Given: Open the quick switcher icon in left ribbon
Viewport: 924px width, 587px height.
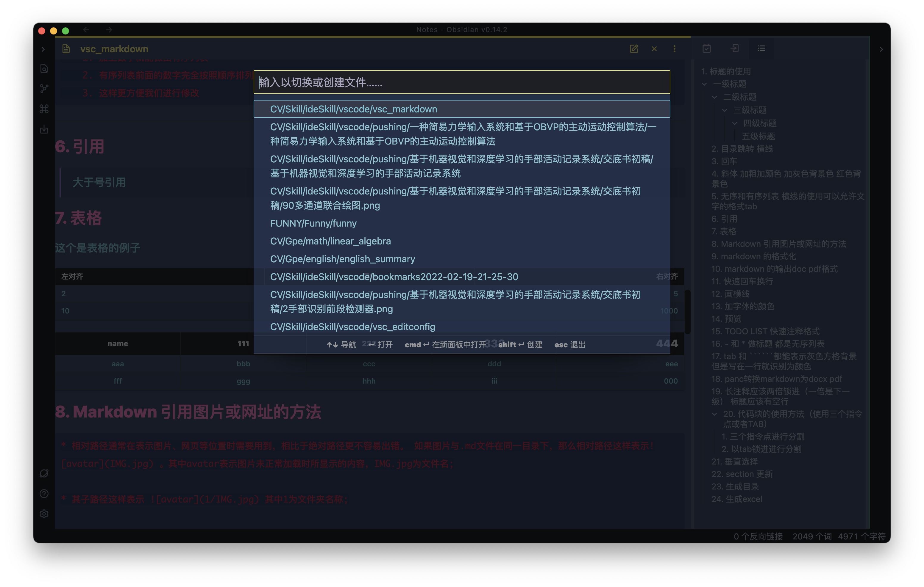Looking at the screenshot, I should click(x=44, y=69).
